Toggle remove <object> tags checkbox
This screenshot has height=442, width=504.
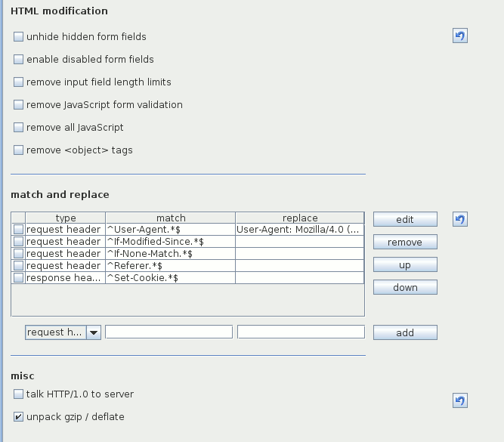pos(19,150)
